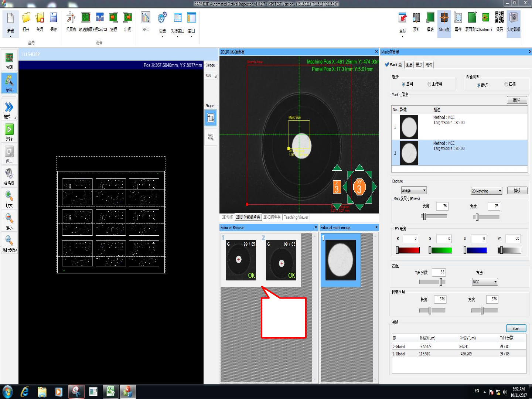
Task: Click the 归原点 home origin icon
Action: [x=71, y=18]
